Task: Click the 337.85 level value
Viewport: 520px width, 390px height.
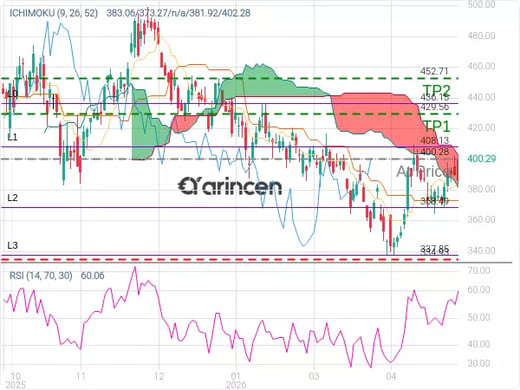Action: pos(435,248)
